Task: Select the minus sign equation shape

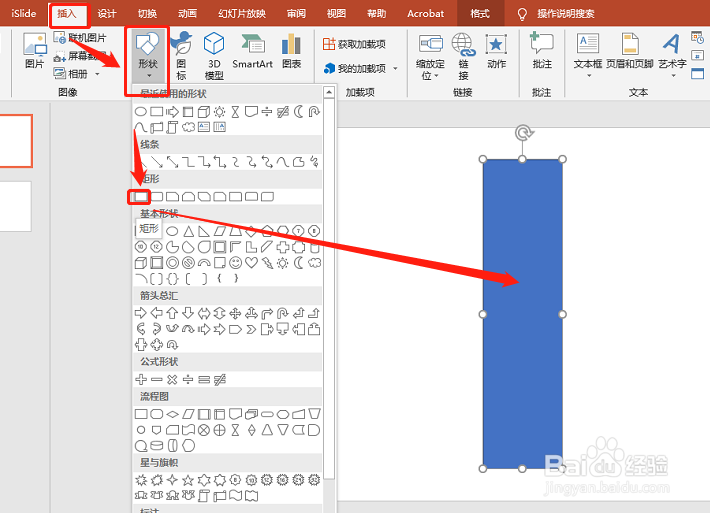Action: coord(157,379)
